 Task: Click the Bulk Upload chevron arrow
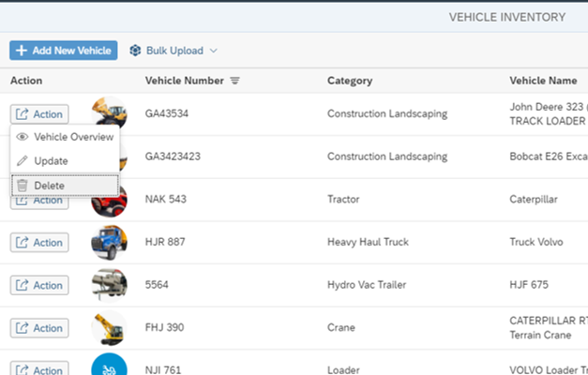pos(214,51)
